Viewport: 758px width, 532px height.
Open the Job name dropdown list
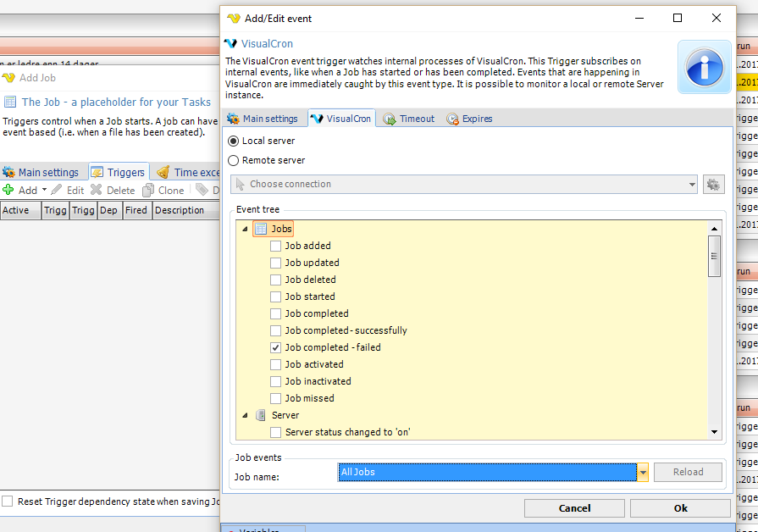click(x=643, y=473)
